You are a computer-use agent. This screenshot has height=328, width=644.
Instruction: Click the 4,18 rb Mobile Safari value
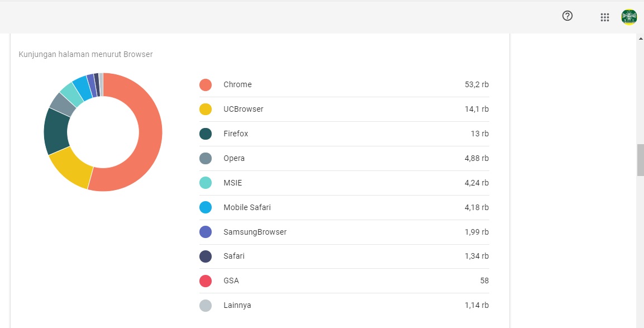477,207
